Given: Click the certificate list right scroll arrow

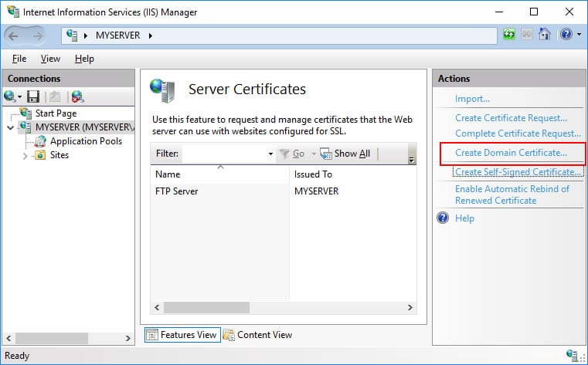Looking at the screenshot, I should click(410, 307).
